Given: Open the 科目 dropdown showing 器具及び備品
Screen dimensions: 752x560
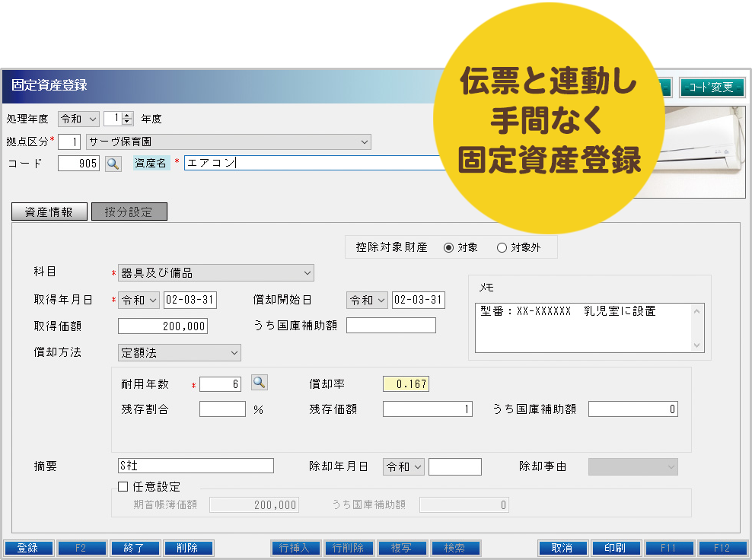Looking at the screenshot, I should click(215, 272).
